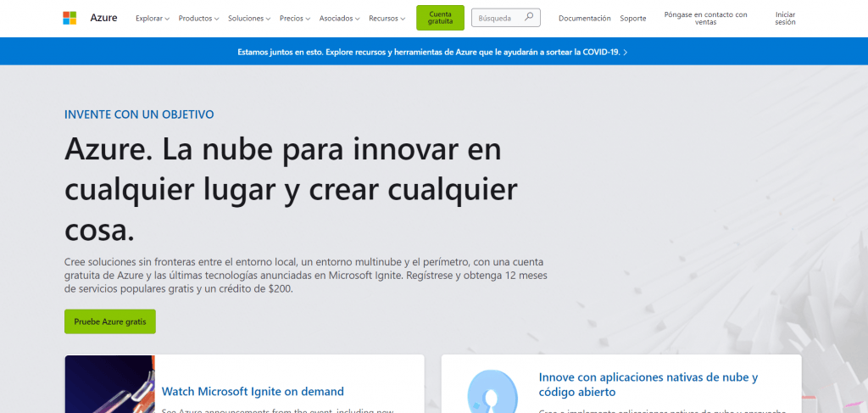Expand the Asociados dropdown menu

339,19
